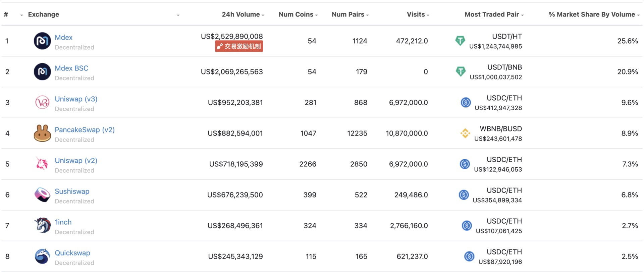Viewport: 644px width, 272px height.
Task: Click the Mdex exchange logo icon
Action: click(x=42, y=41)
